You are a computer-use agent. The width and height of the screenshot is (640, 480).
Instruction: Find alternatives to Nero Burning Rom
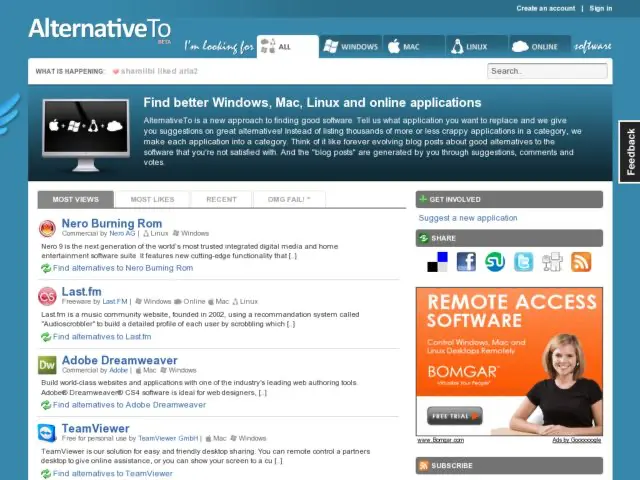point(123,268)
